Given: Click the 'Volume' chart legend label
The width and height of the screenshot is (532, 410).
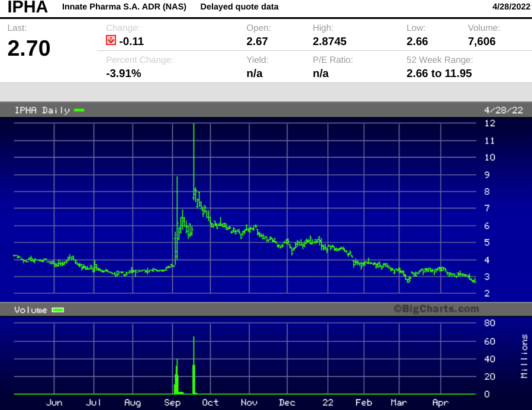Looking at the screenshot, I should click(31, 310).
